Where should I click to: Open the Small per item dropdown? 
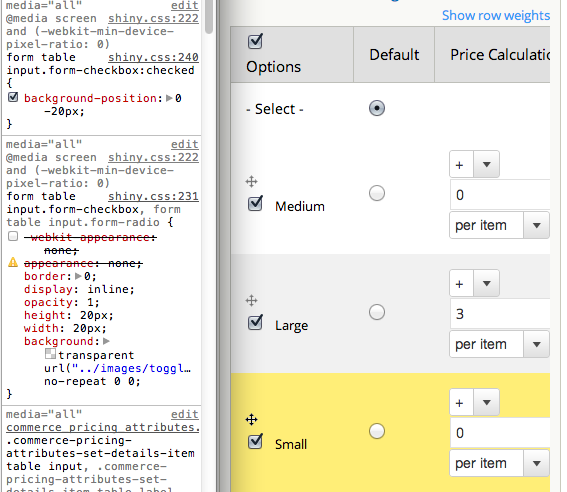[x=499, y=463]
